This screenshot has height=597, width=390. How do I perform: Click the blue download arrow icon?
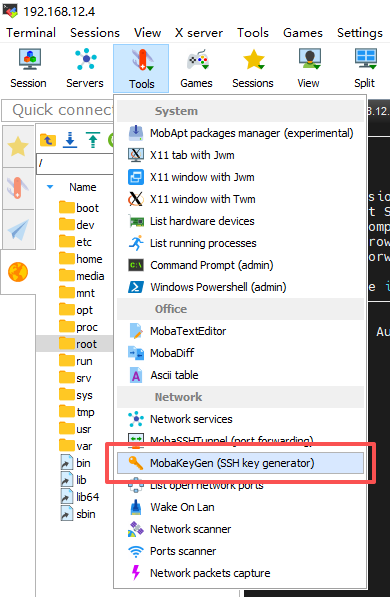point(70,140)
